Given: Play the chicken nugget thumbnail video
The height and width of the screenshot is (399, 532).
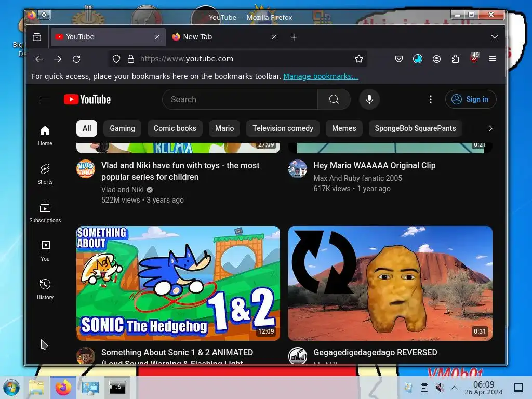Looking at the screenshot, I should click(x=390, y=283).
